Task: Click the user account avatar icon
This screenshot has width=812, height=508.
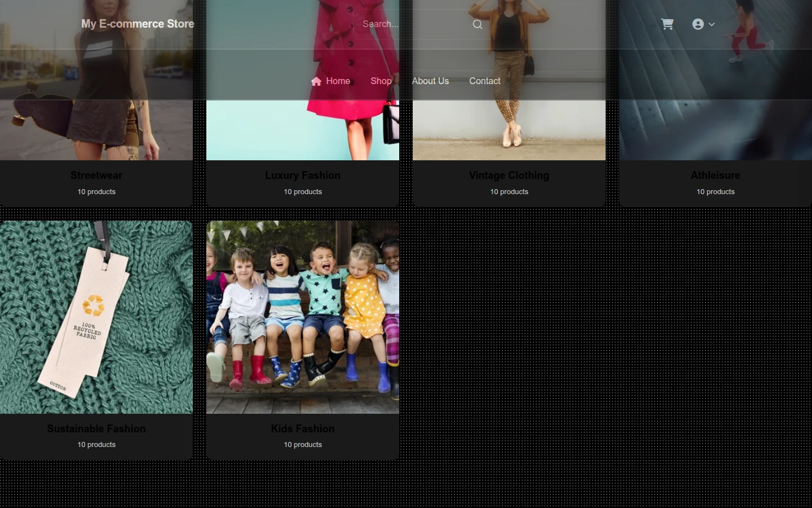Action: coord(698,24)
